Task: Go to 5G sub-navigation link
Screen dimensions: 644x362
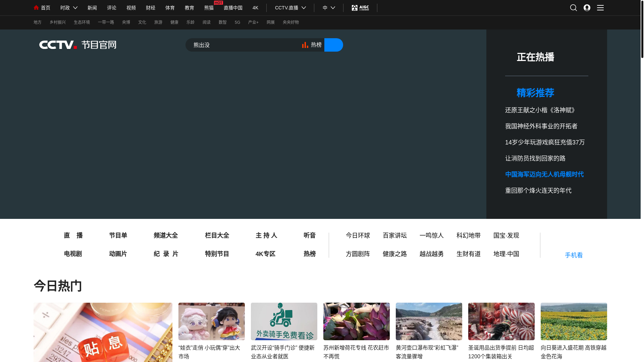Action: 237,22
